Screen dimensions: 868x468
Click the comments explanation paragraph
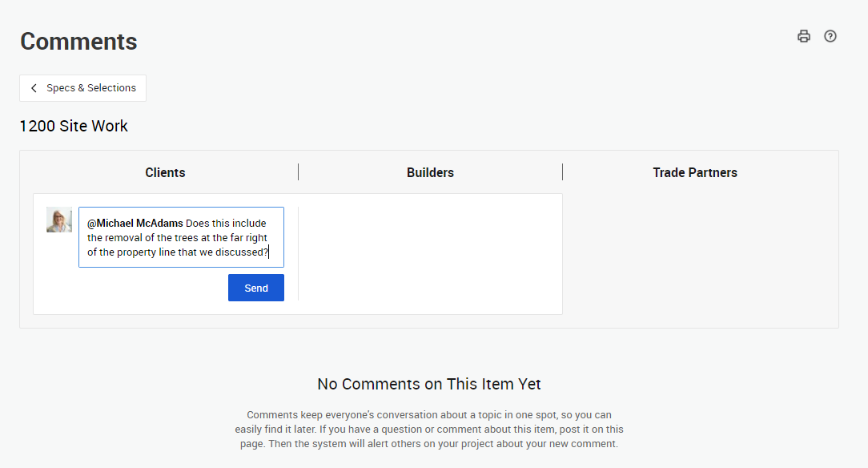click(x=429, y=430)
